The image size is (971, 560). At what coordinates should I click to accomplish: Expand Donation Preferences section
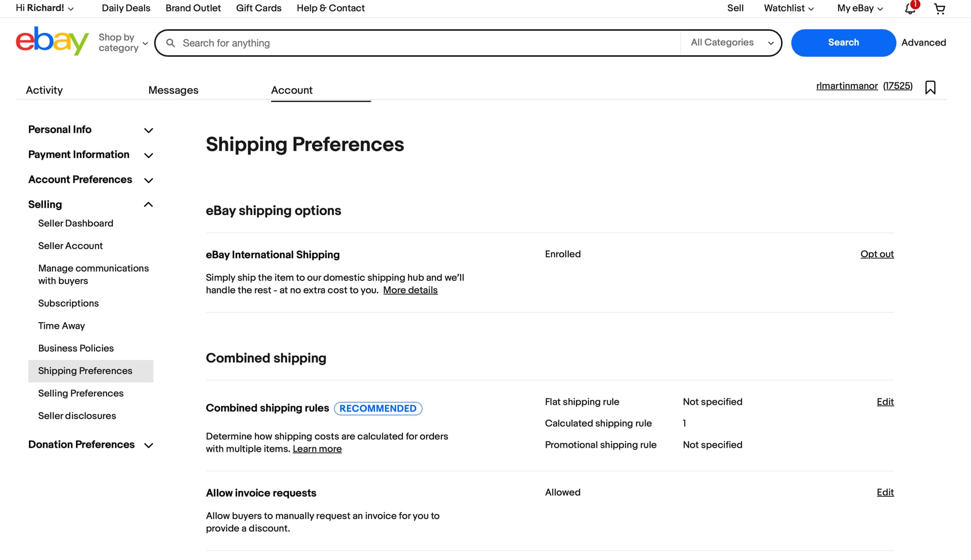[x=91, y=445]
